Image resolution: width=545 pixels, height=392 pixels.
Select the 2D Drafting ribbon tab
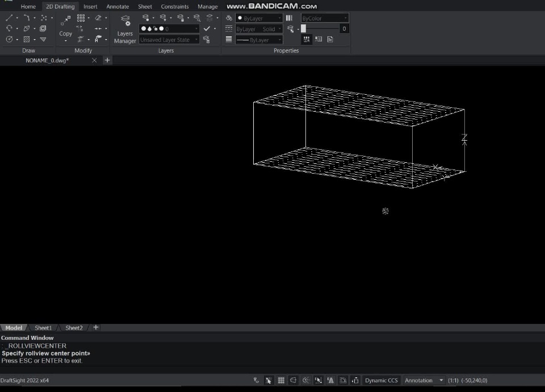click(60, 6)
